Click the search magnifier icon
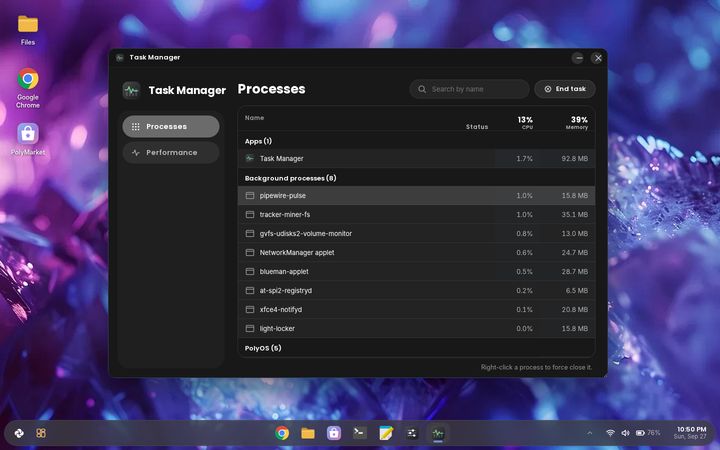The height and width of the screenshot is (450, 720). 422,89
